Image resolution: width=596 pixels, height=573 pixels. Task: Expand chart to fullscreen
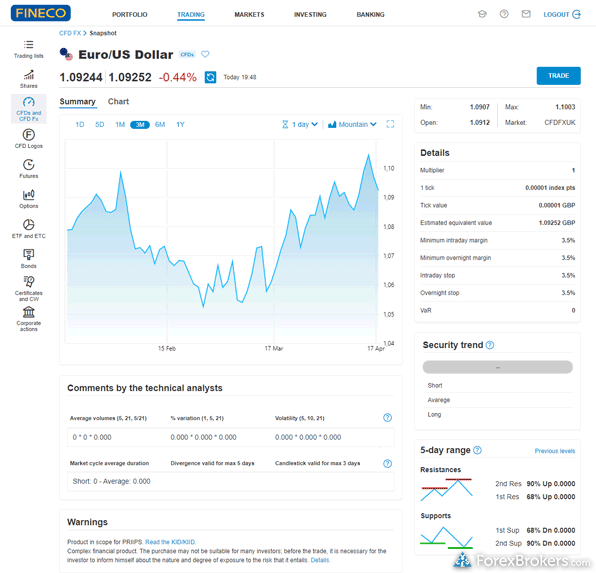(390, 124)
